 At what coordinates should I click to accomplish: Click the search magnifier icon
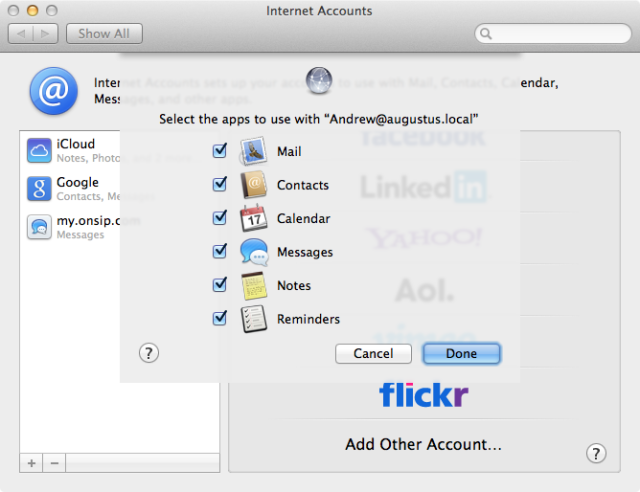(x=486, y=33)
